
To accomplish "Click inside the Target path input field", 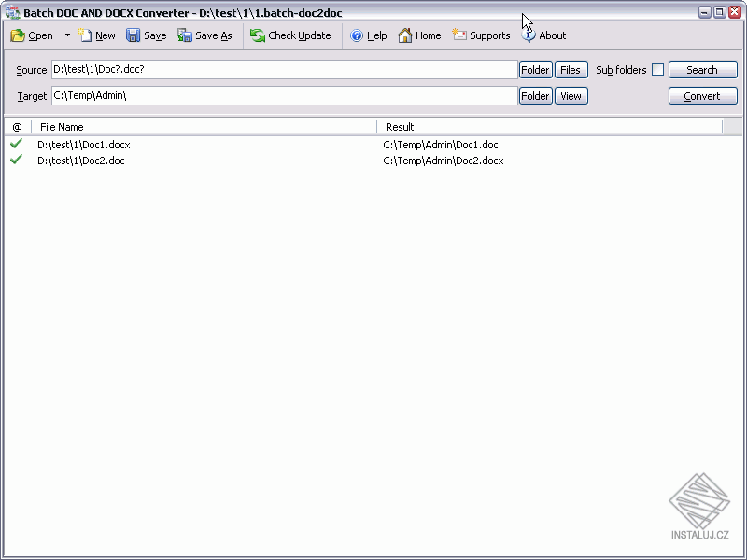I will pos(280,95).
